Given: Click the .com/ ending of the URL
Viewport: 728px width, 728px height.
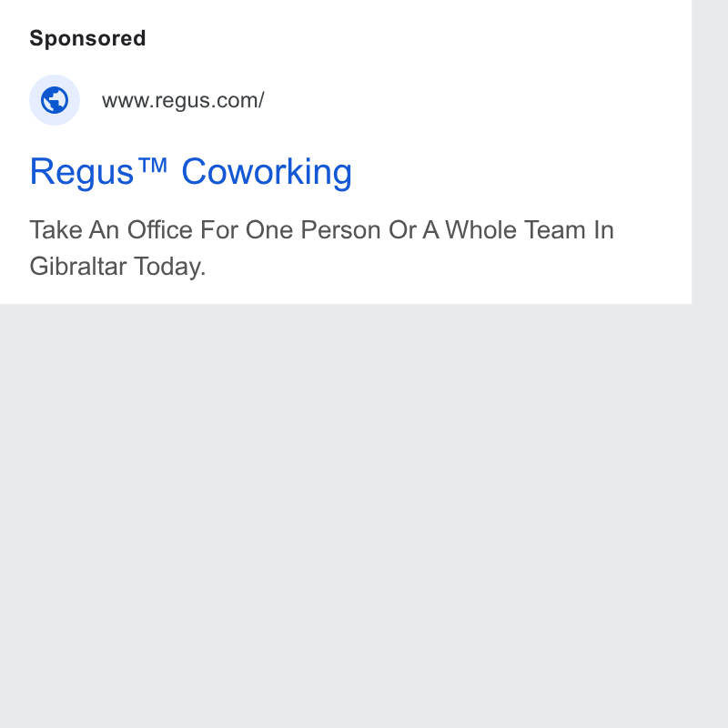Looking at the screenshot, I should pos(238,101).
